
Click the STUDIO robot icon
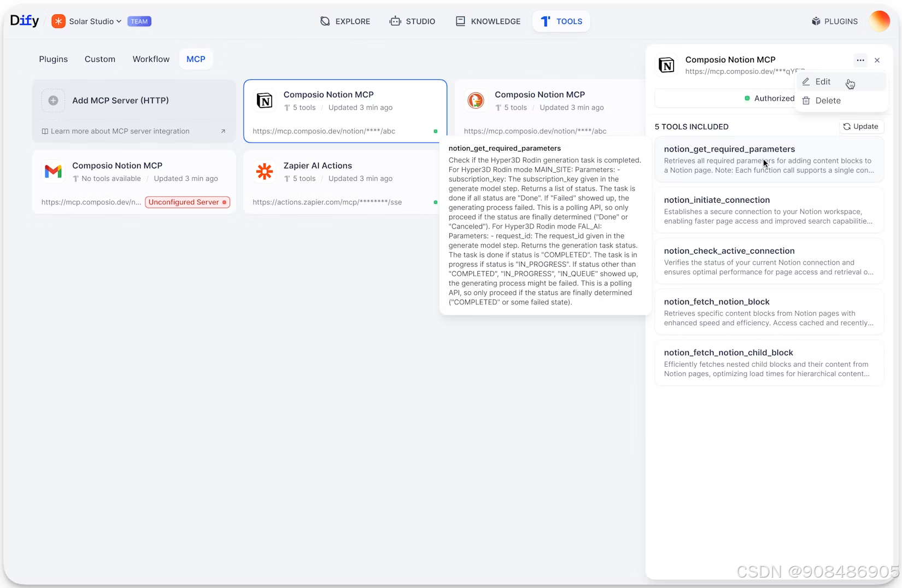tap(395, 21)
